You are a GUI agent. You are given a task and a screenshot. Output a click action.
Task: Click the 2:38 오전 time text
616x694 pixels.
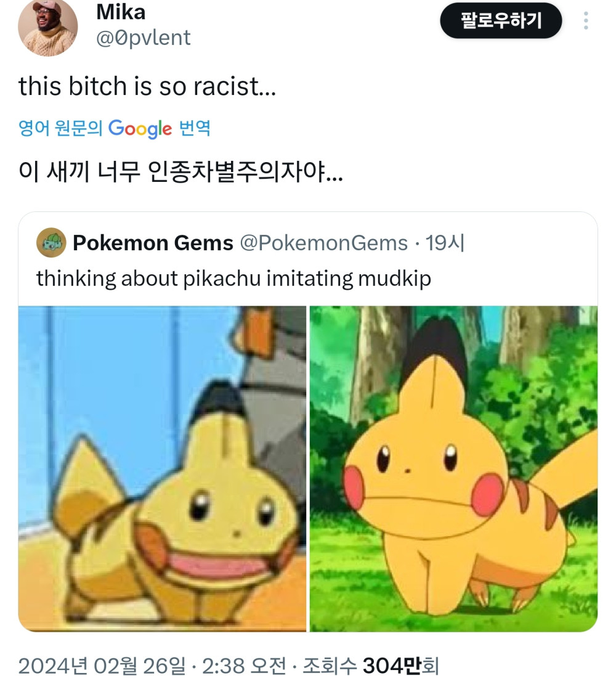pos(244,666)
